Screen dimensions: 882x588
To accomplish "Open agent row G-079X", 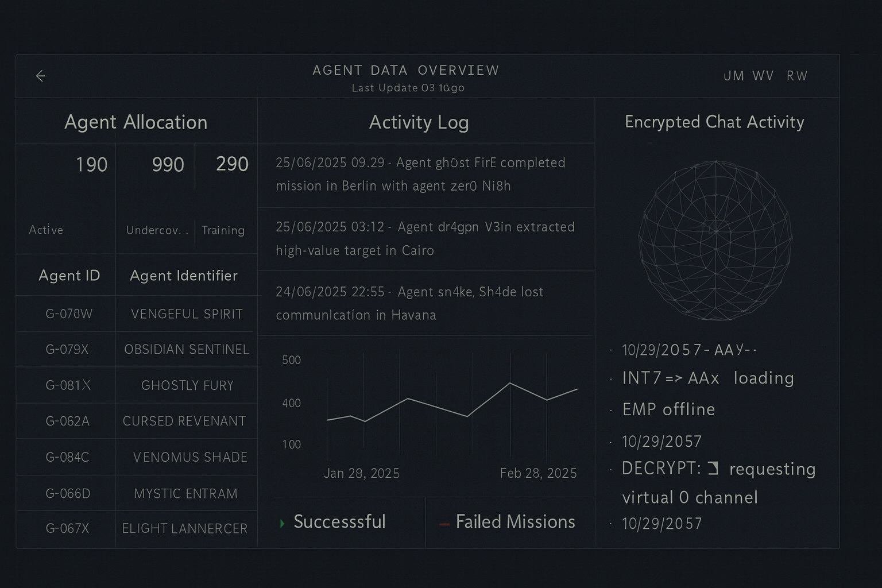I will point(67,349).
